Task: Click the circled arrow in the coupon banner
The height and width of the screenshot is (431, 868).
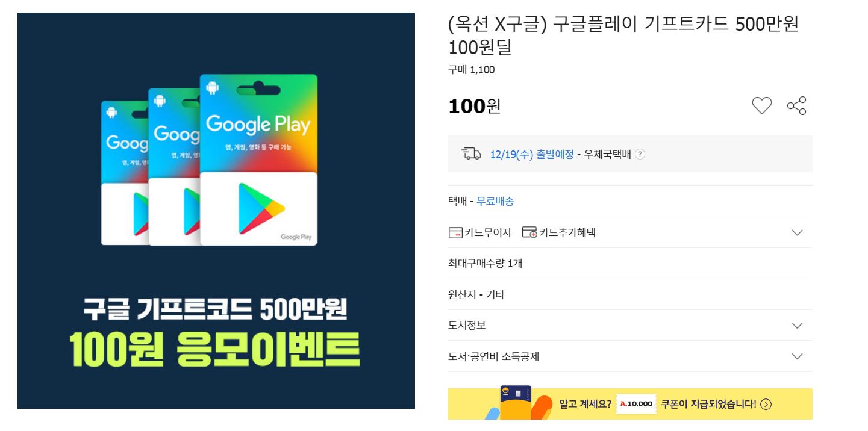Action: [766, 404]
